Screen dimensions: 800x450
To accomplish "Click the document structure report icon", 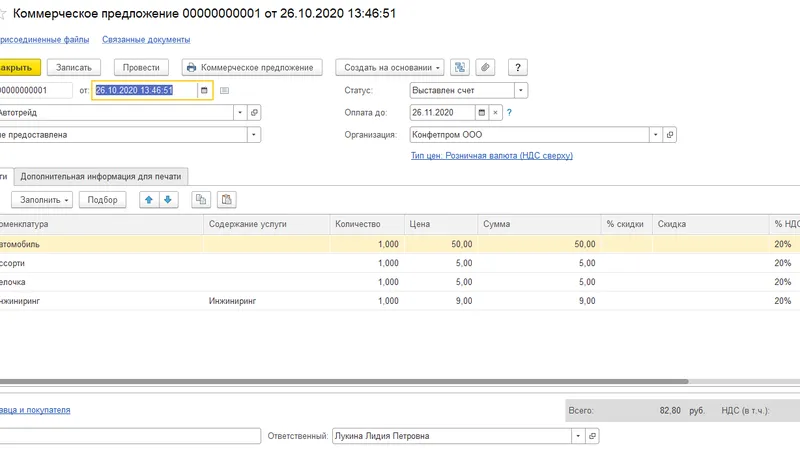I will [x=460, y=67].
